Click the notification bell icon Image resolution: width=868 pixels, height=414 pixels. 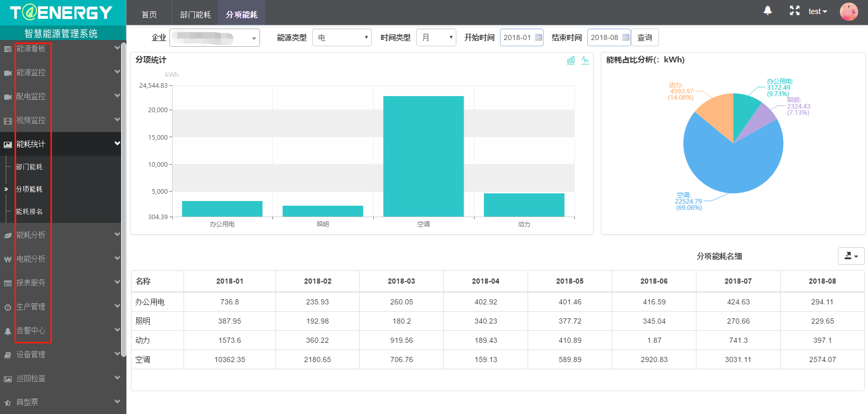point(767,11)
